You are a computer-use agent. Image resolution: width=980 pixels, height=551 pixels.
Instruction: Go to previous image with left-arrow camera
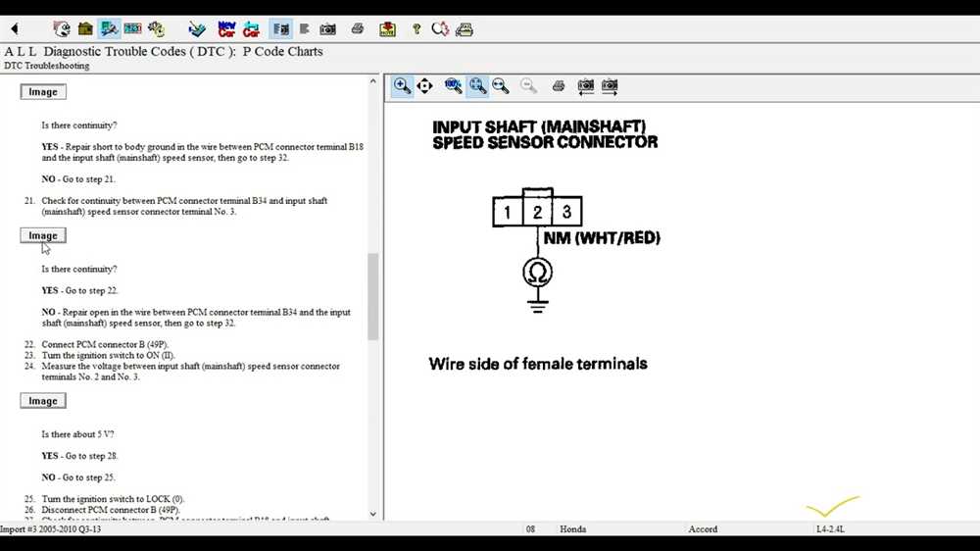coord(586,86)
